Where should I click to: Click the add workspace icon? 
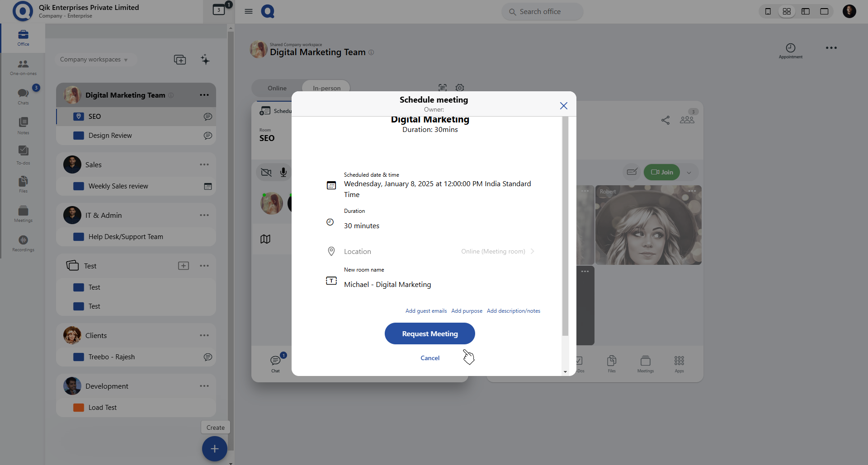pyautogui.click(x=180, y=60)
